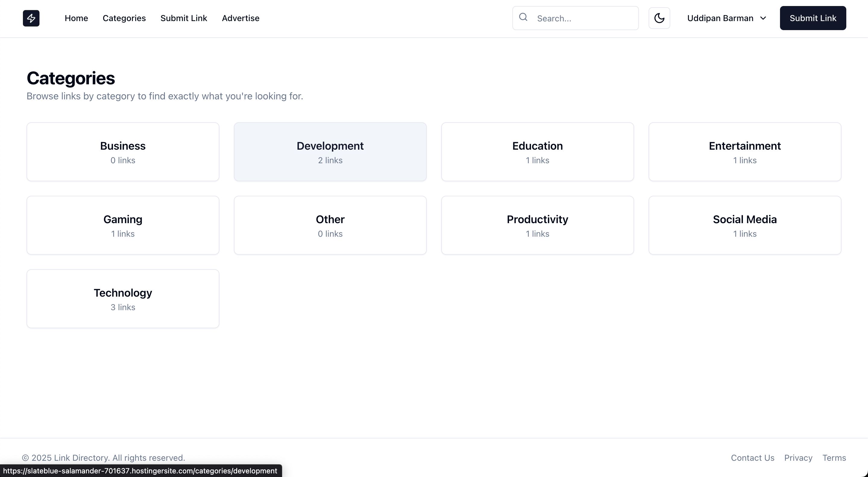
Task: Toggle dark mode with the moon icon
Action: (659, 18)
